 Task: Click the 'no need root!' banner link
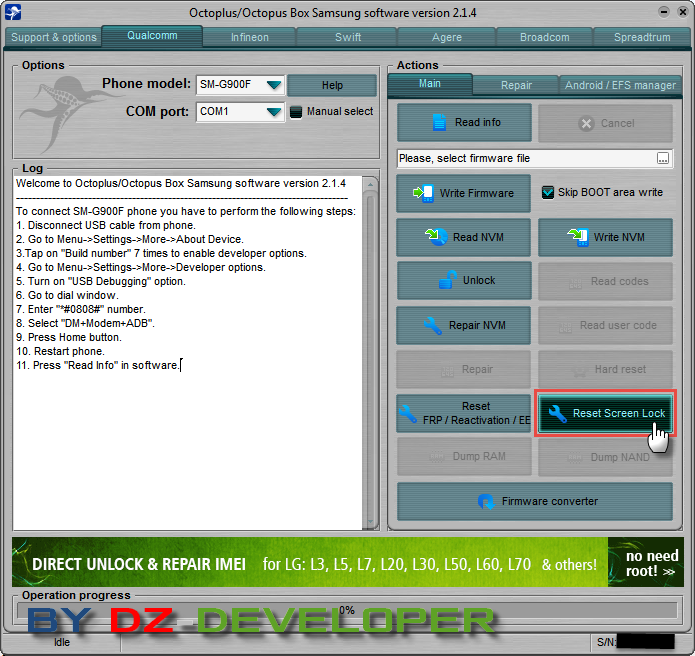[646, 562]
